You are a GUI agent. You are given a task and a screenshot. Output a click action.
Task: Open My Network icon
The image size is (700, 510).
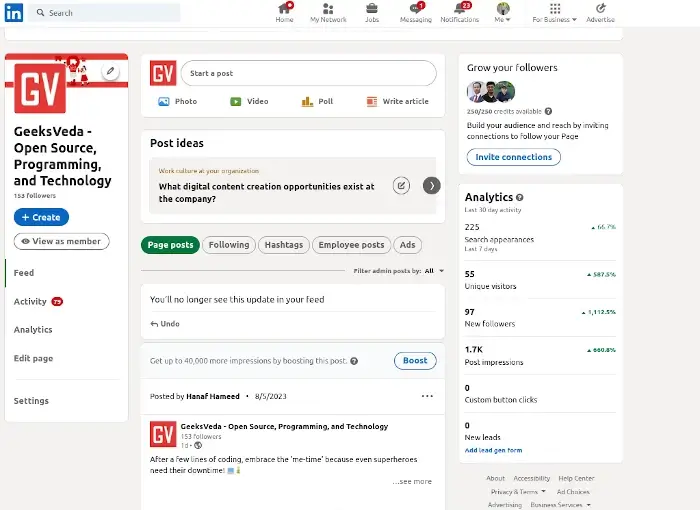point(328,13)
